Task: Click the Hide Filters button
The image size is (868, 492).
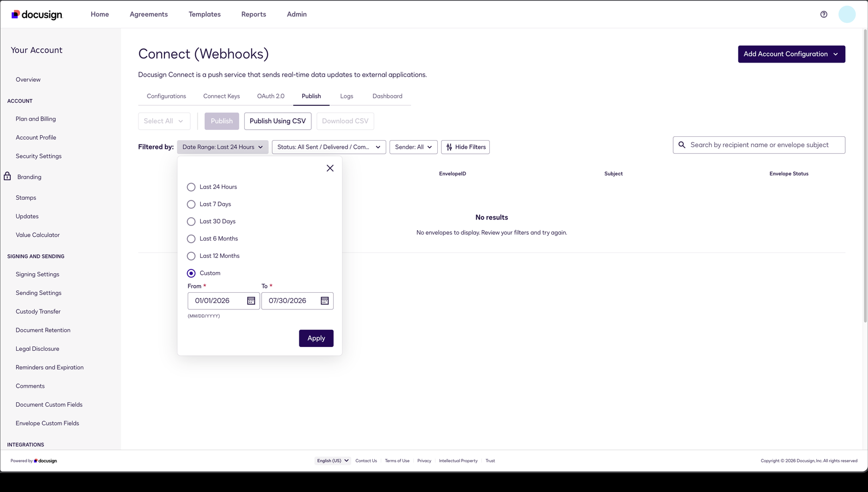Action: (x=465, y=147)
